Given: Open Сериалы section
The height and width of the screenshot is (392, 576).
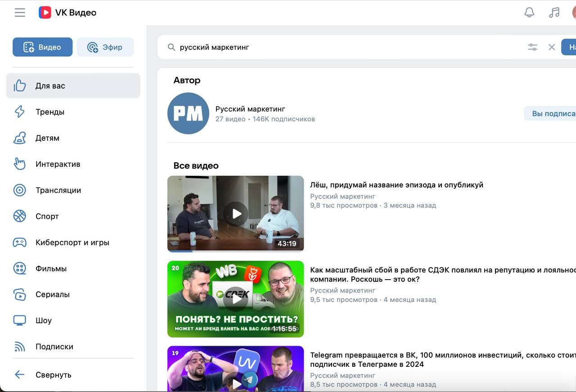Looking at the screenshot, I should (73, 294).
